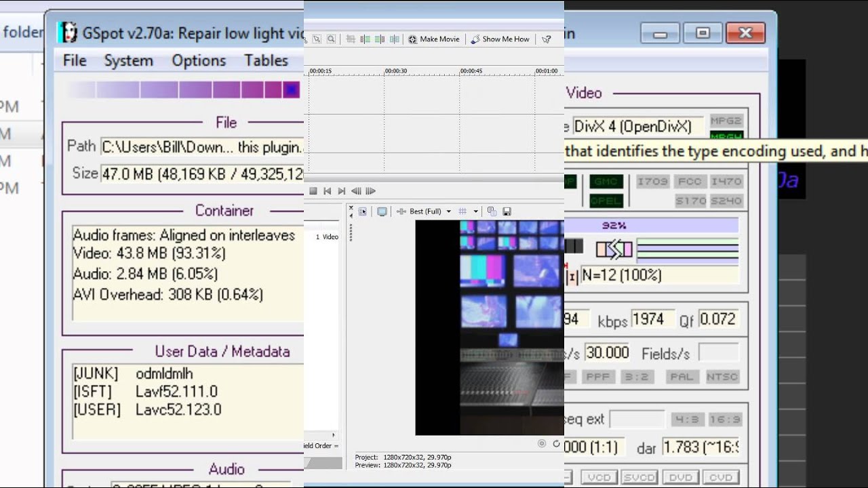Select the Video 43.8 MB container line
Viewport: 868px width, 488px height.
pos(149,253)
